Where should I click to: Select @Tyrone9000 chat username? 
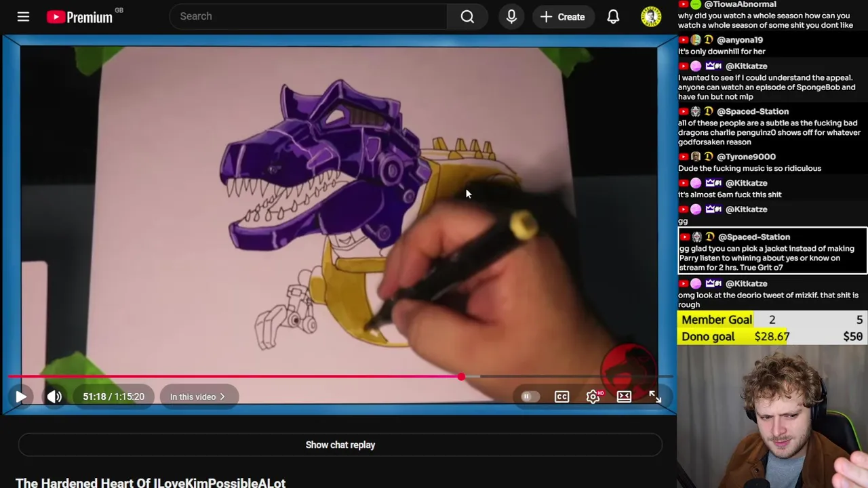tap(746, 157)
